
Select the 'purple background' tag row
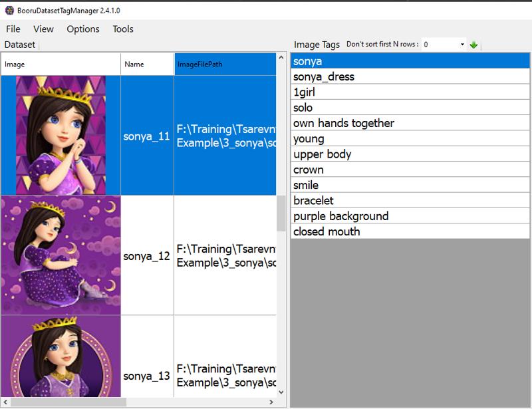pyautogui.click(x=410, y=215)
